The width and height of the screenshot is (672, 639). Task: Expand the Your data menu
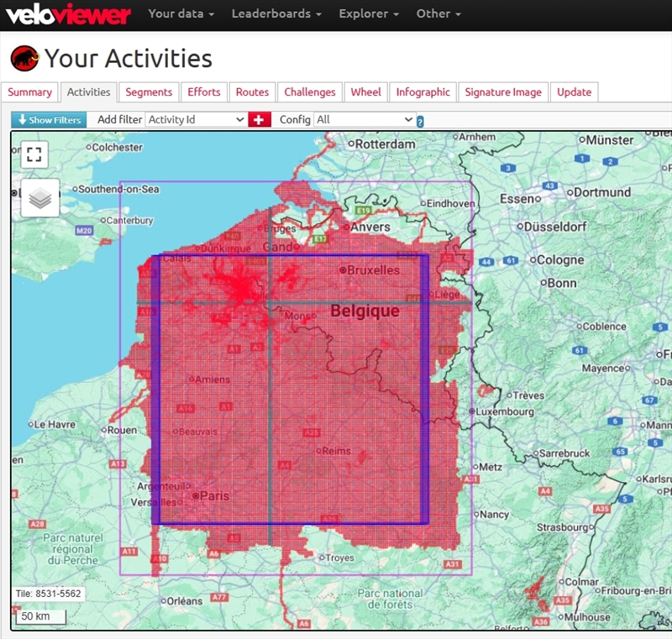coord(181,14)
